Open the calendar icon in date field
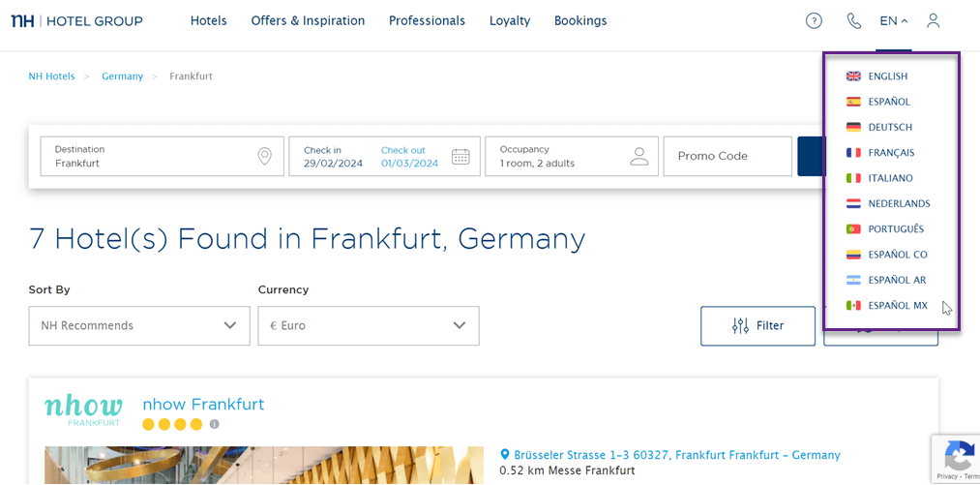980x485 pixels. point(460,157)
